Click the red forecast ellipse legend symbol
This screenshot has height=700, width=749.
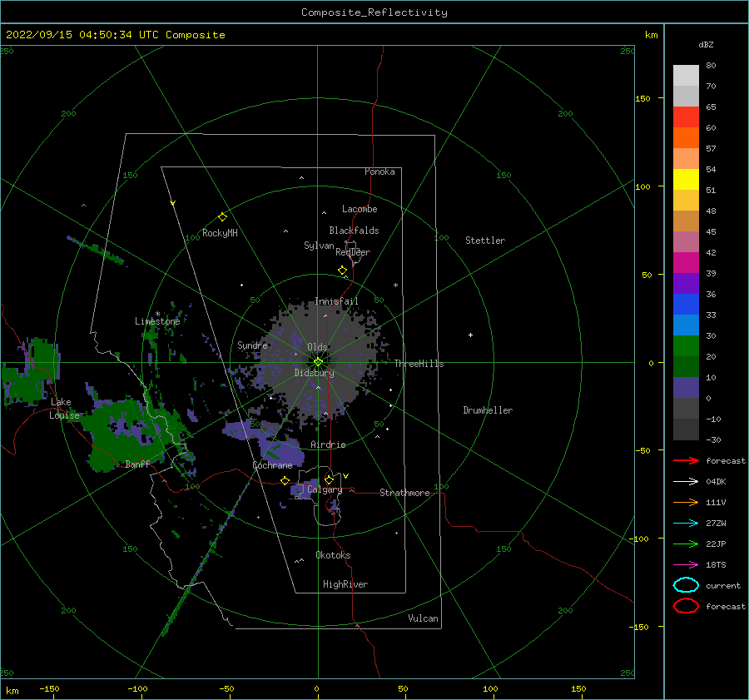coord(686,606)
